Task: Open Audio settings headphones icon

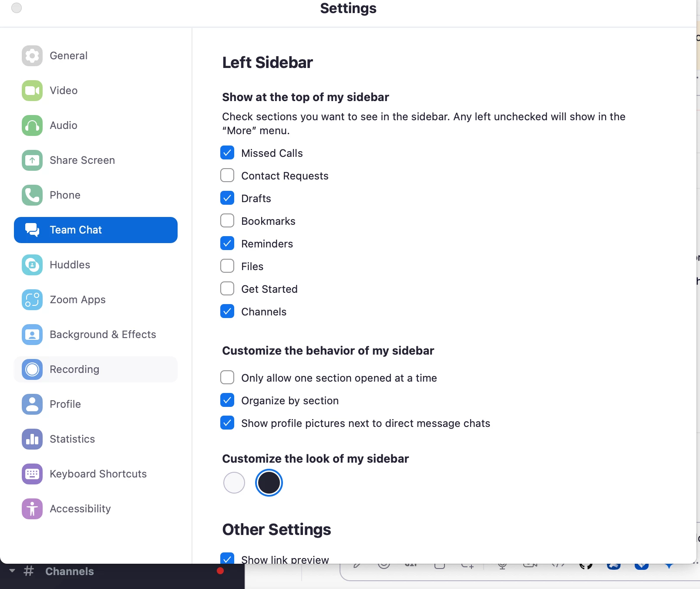Action: tap(32, 125)
